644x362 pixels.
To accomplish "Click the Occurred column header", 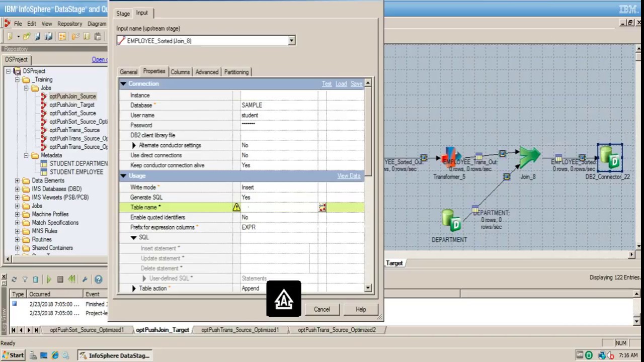I will tap(54, 294).
